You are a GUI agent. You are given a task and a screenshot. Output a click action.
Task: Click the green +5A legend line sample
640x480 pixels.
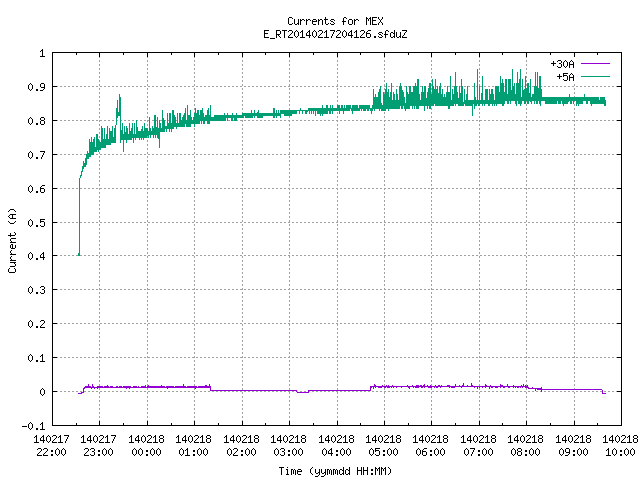tap(595, 76)
